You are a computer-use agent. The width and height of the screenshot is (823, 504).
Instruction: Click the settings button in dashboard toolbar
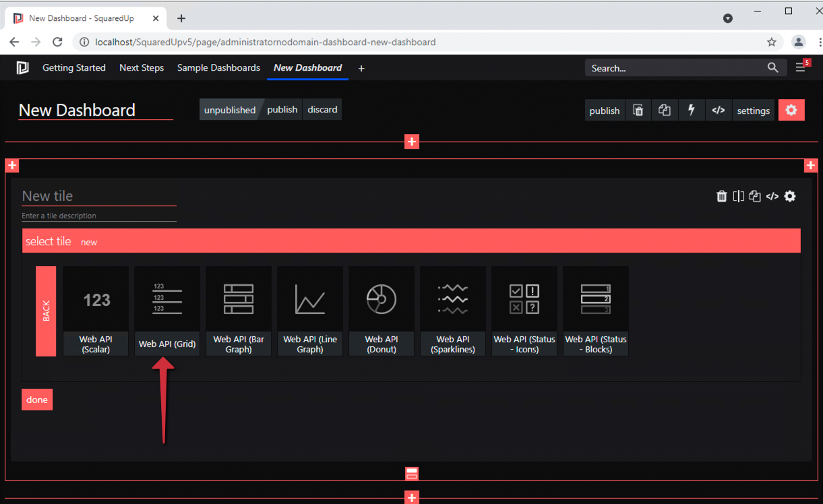tap(753, 111)
